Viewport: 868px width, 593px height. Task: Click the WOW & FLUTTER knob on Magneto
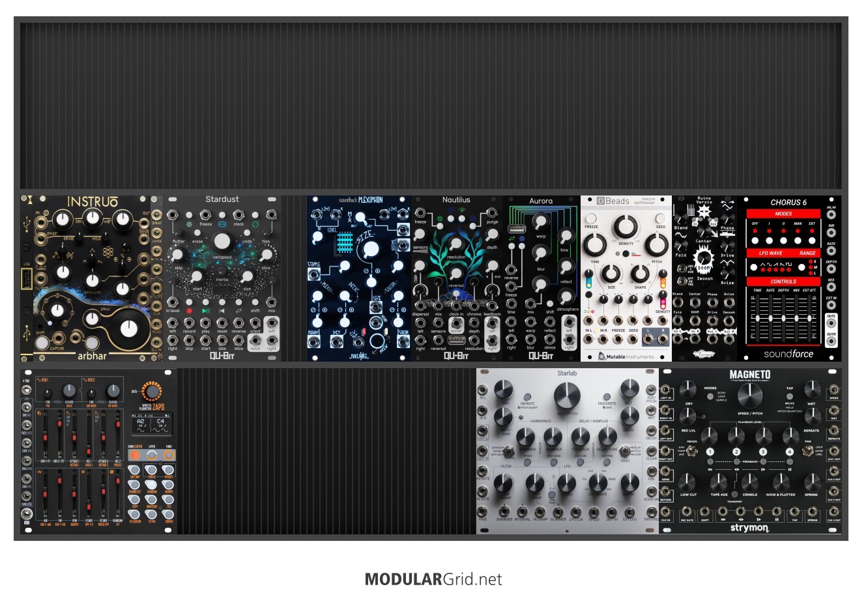pos(781,482)
